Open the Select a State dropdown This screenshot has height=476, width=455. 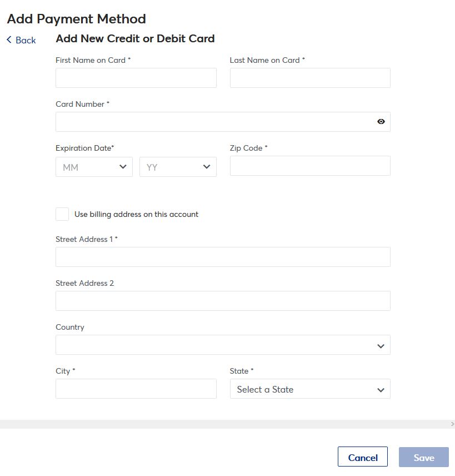[309, 389]
